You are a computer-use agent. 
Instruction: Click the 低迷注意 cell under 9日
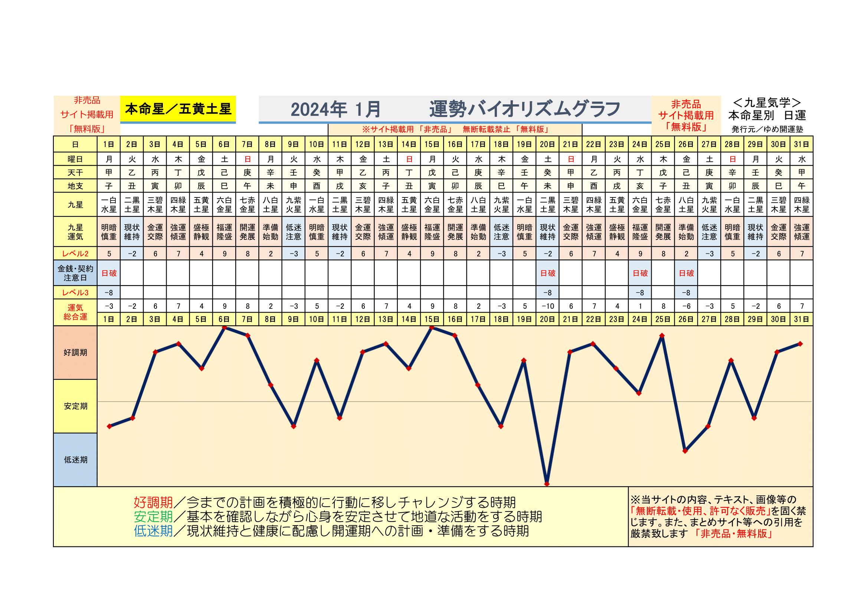[x=294, y=232]
